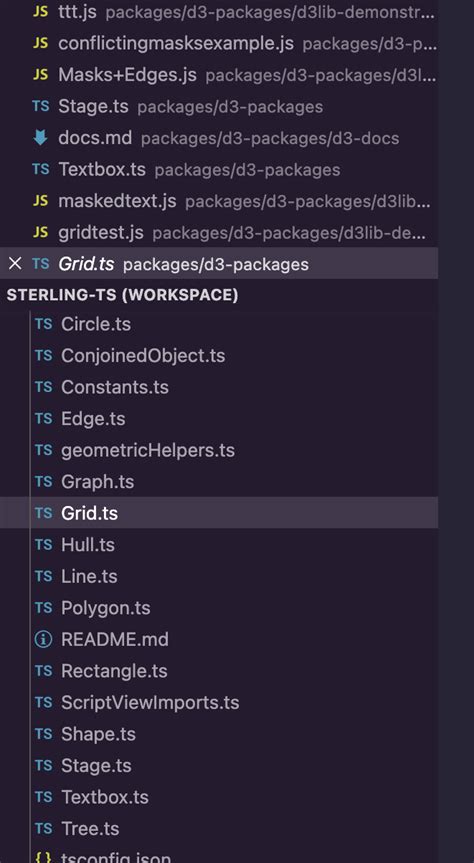
Task: Click the JS icon beside Masks+Edges.js
Action: [x=41, y=74]
